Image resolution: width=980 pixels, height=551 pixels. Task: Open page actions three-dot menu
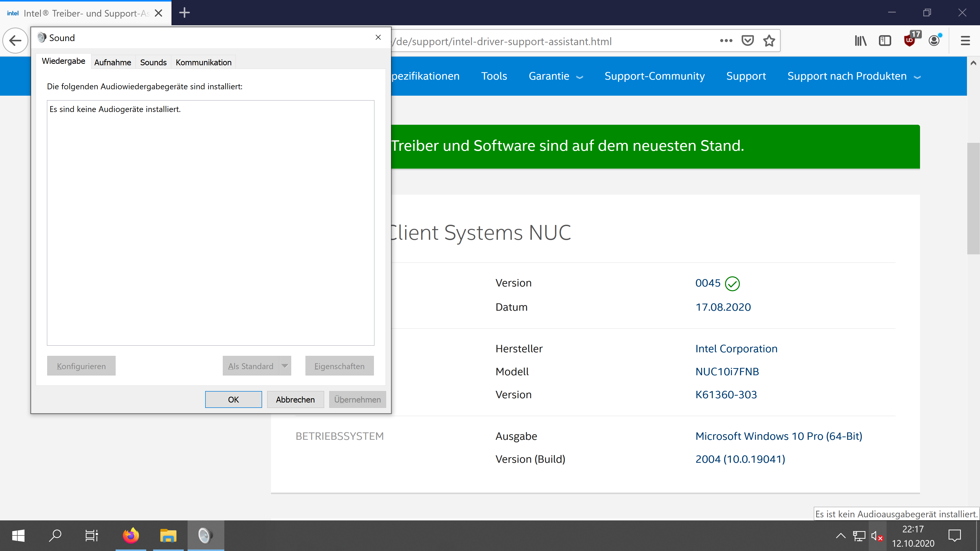pos(726,41)
